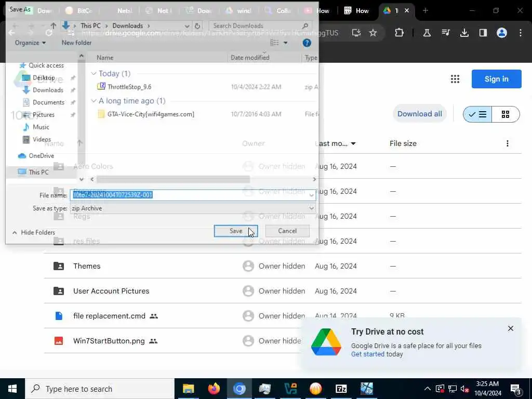Cancel the Save As dialog
Image resolution: width=532 pixels, height=399 pixels.
[287, 231]
